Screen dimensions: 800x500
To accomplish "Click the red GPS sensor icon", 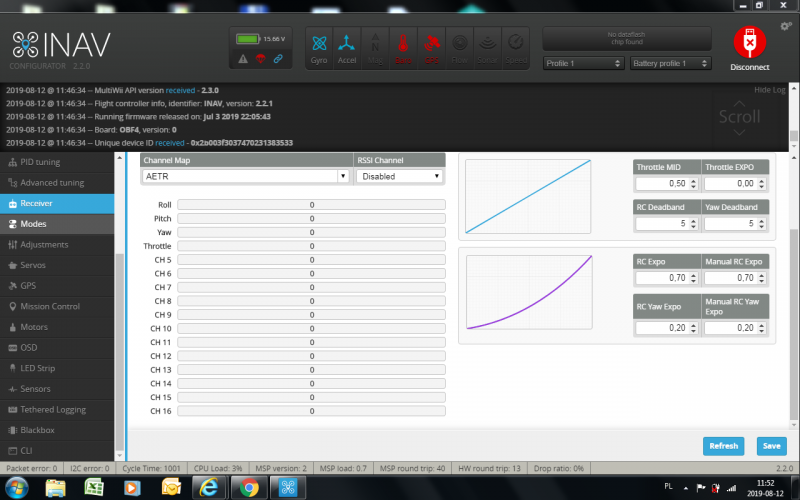I will (431, 47).
